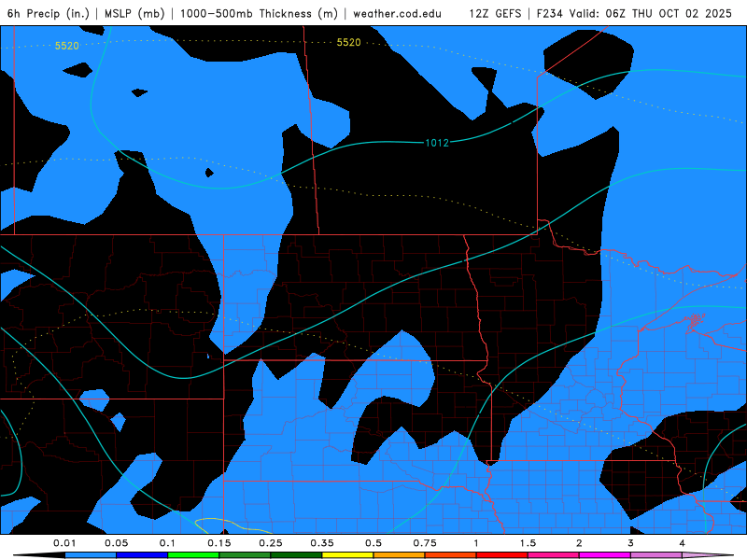Click the '3' legend value
Viewport: 747px width, 560px height.
[x=630, y=543]
